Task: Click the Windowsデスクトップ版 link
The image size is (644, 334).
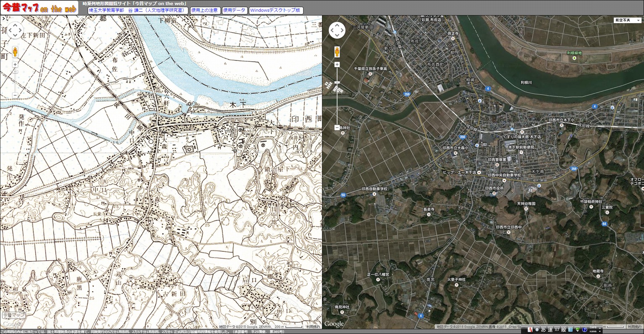Action: click(275, 10)
